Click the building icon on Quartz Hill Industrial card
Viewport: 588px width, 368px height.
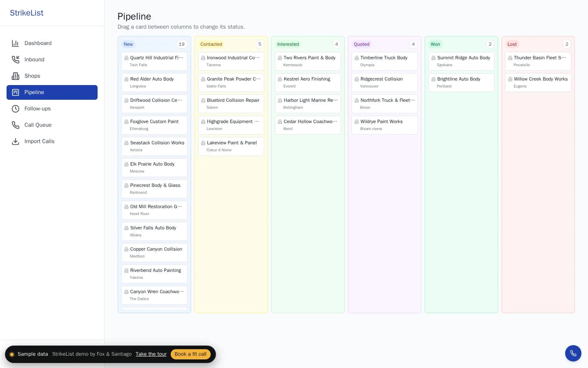[x=126, y=58]
